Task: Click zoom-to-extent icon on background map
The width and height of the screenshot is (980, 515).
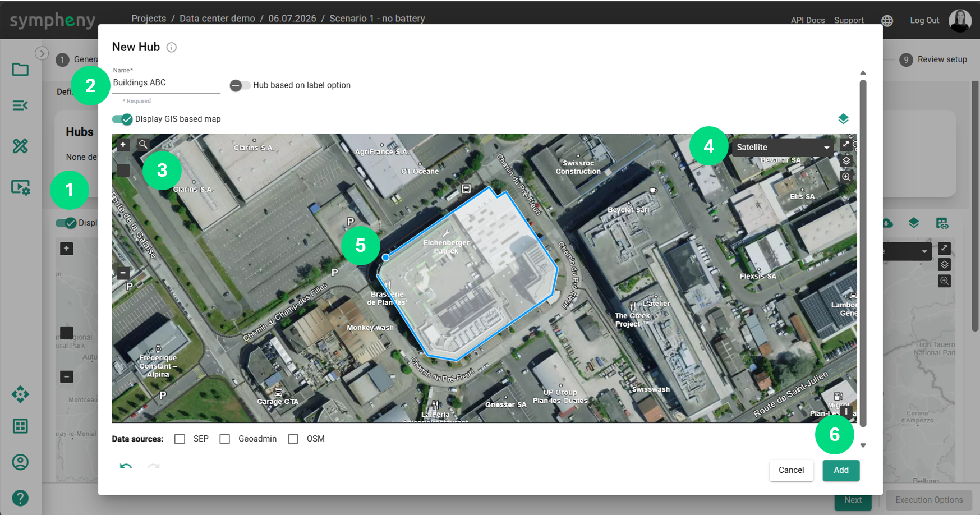Action: (x=945, y=281)
